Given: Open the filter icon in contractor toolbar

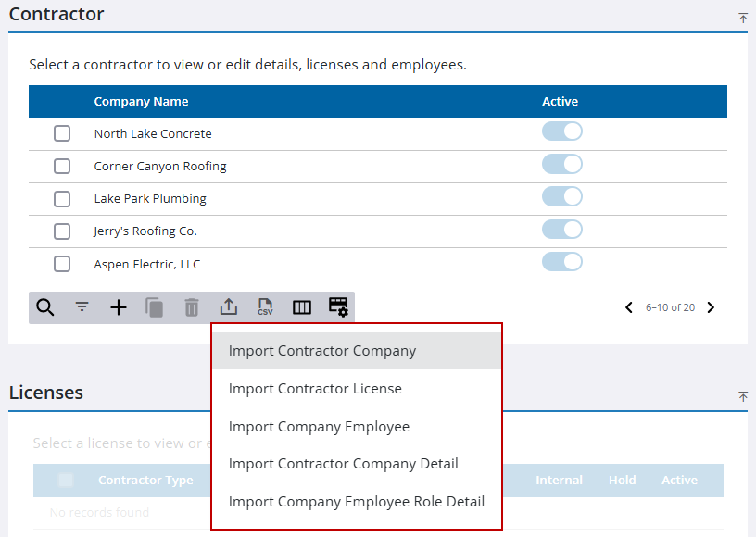Looking at the screenshot, I should [x=82, y=307].
